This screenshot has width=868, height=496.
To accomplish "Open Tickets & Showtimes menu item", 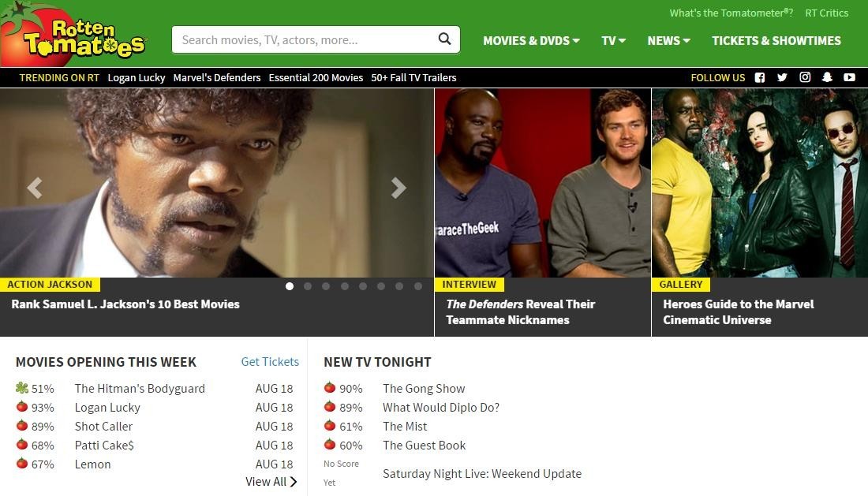I will [x=776, y=40].
